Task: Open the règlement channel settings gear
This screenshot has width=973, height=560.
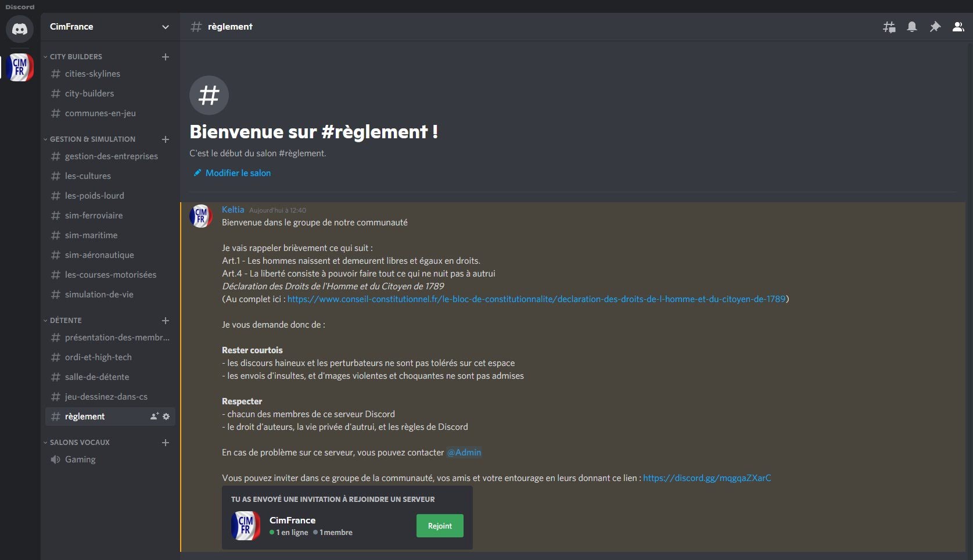Action: [166, 417]
